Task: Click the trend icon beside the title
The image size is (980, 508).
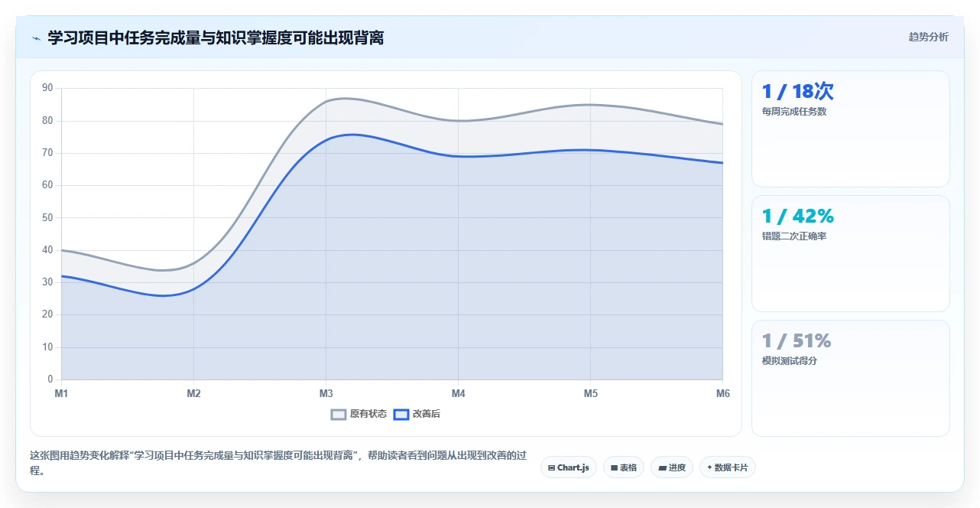Action: pyautogui.click(x=36, y=38)
